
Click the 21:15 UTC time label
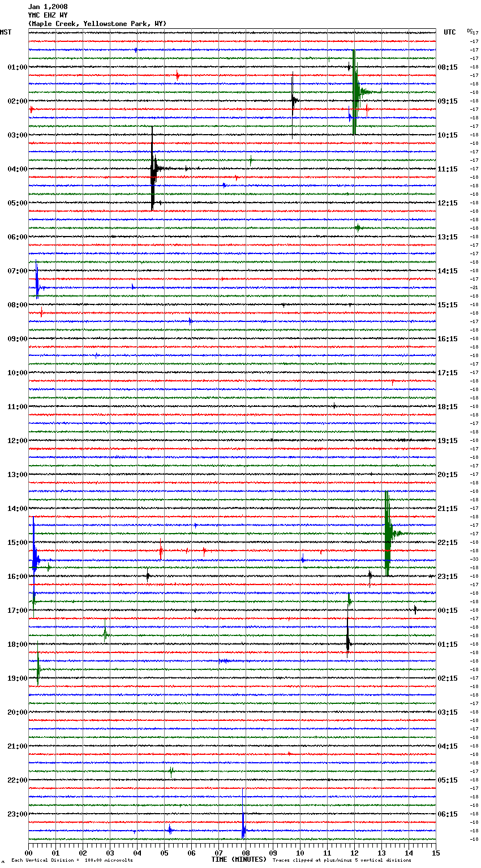(x=448, y=509)
